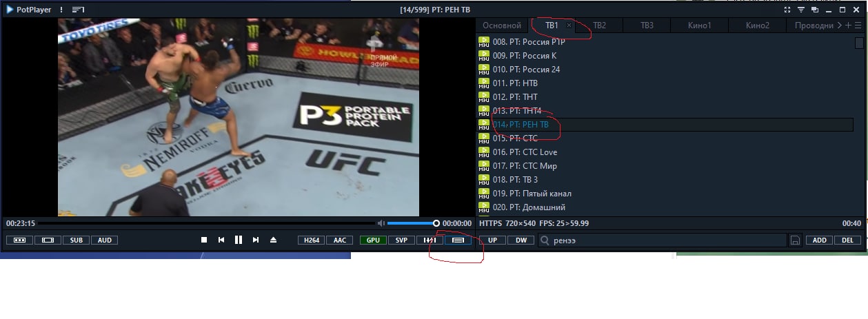Select channel 015 РТ: СТС
The width and height of the screenshot is (868, 319).
665,138
